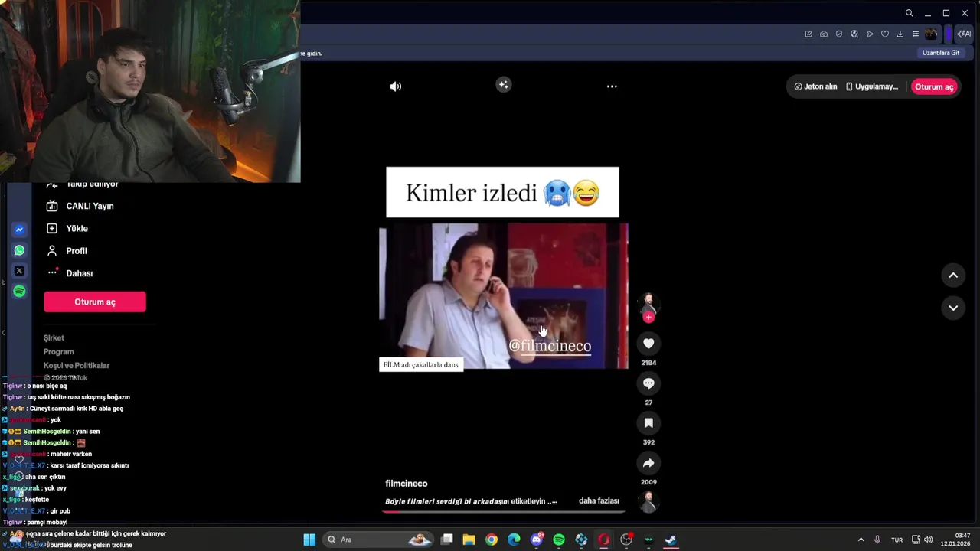Click the TUR keyboard language indicator
Image resolution: width=980 pixels, height=551 pixels.
click(897, 540)
